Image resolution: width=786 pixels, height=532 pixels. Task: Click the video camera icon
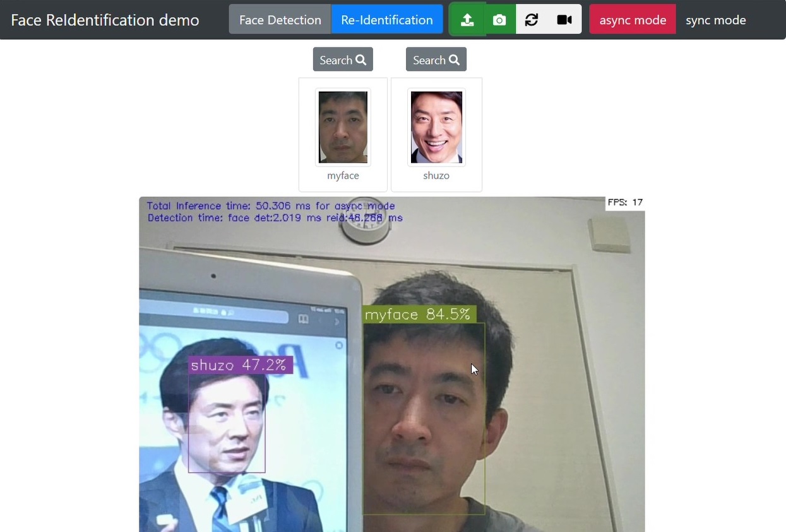tap(564, 20)
